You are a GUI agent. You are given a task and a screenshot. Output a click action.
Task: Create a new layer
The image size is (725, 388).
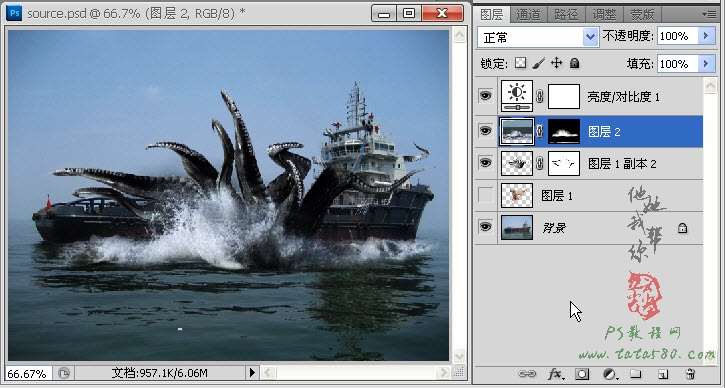tap(663, 374)
